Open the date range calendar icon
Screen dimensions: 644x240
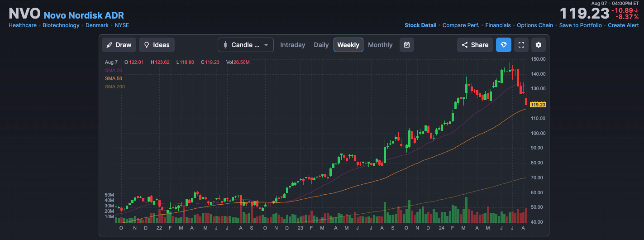coord(407,45)
